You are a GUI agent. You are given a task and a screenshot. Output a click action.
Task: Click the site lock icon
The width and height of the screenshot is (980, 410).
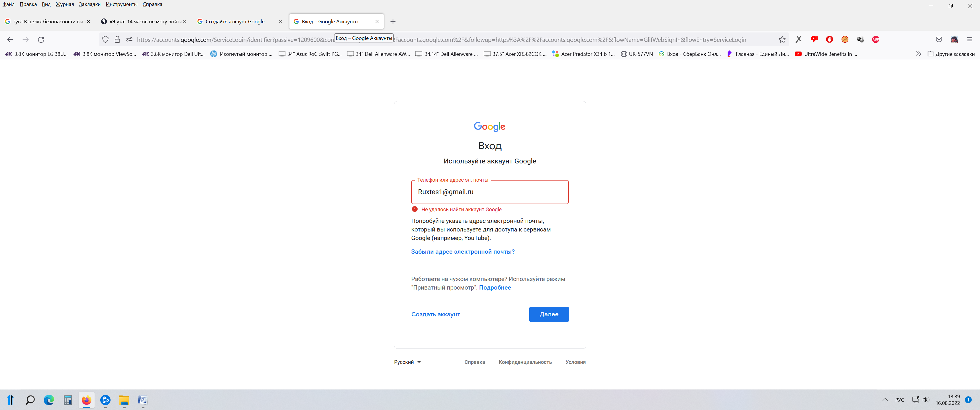click(117, 40)
